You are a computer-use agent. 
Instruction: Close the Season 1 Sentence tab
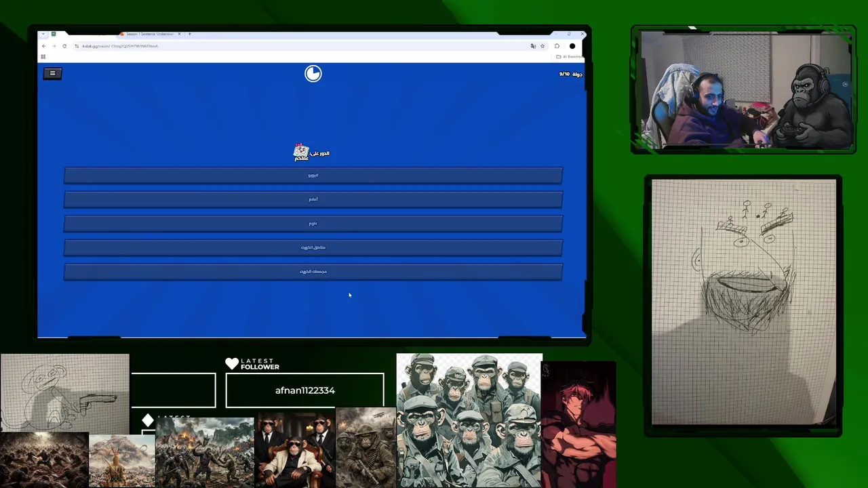click(179, 34)
